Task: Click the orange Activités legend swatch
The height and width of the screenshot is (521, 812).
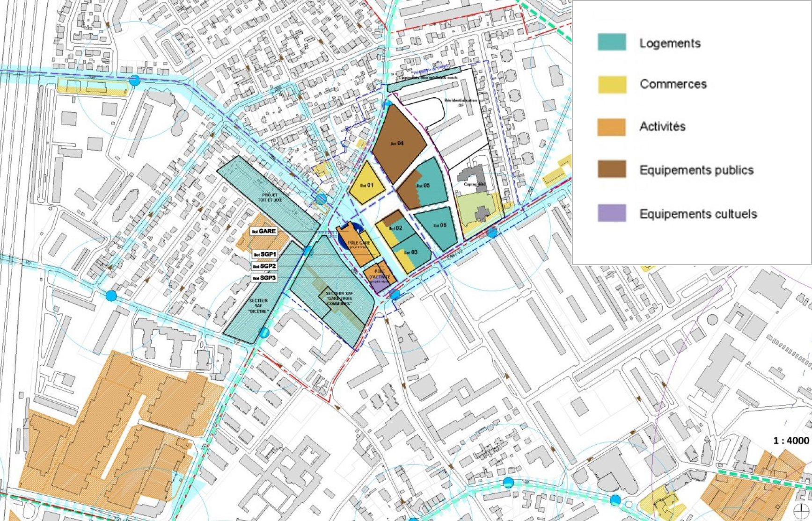Action: click(611, 127)
